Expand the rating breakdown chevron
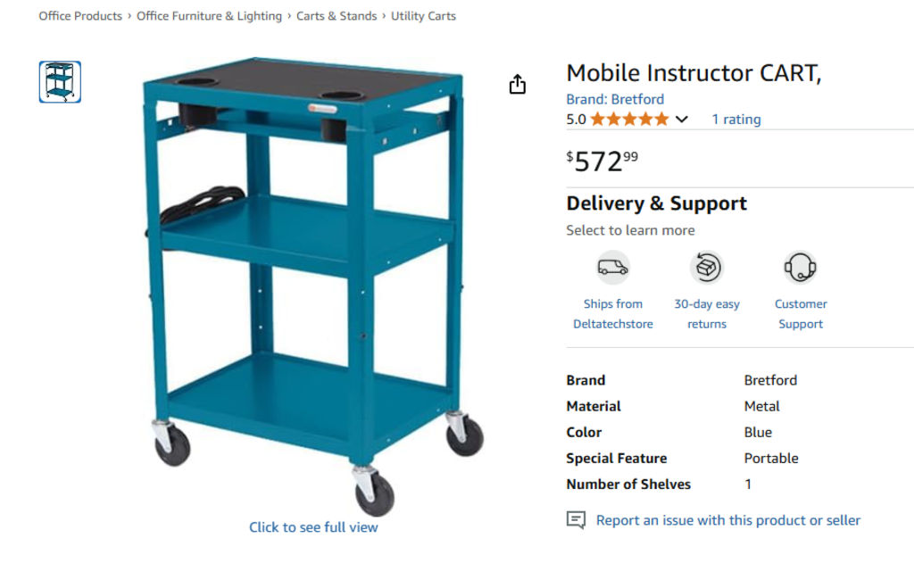The width and height of the screenshot is (914, 588). coord(682,120)
